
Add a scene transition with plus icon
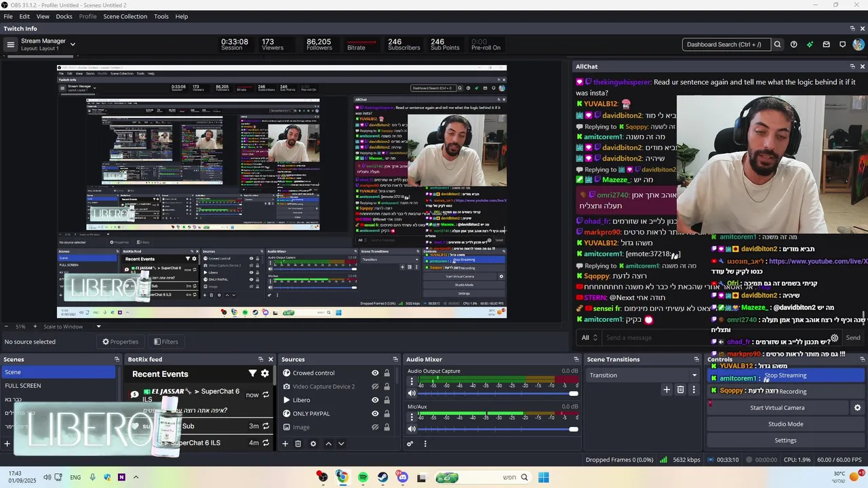click(x=667, y=390)
